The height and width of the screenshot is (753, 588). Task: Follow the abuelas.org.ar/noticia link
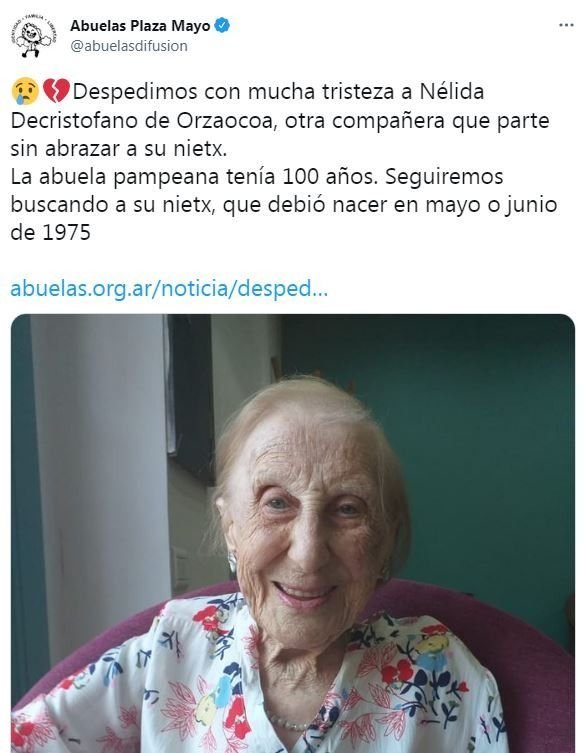tap(169, 289)
